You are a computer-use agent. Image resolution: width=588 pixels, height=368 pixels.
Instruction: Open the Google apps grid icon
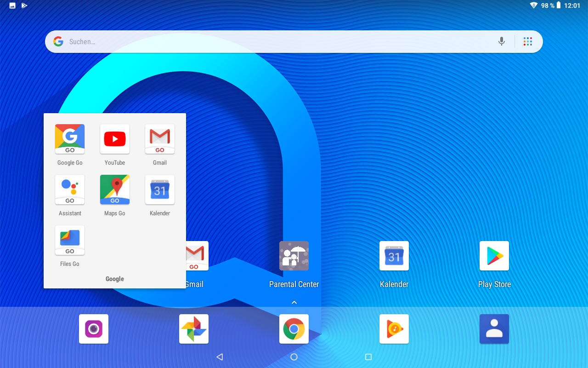click(x=528, y=41)
